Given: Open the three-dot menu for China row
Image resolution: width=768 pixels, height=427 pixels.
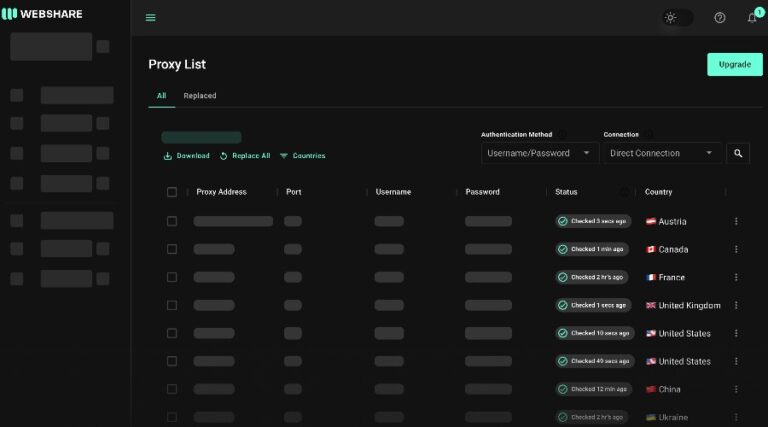Looking at the screenshot, I should point(736,389).
